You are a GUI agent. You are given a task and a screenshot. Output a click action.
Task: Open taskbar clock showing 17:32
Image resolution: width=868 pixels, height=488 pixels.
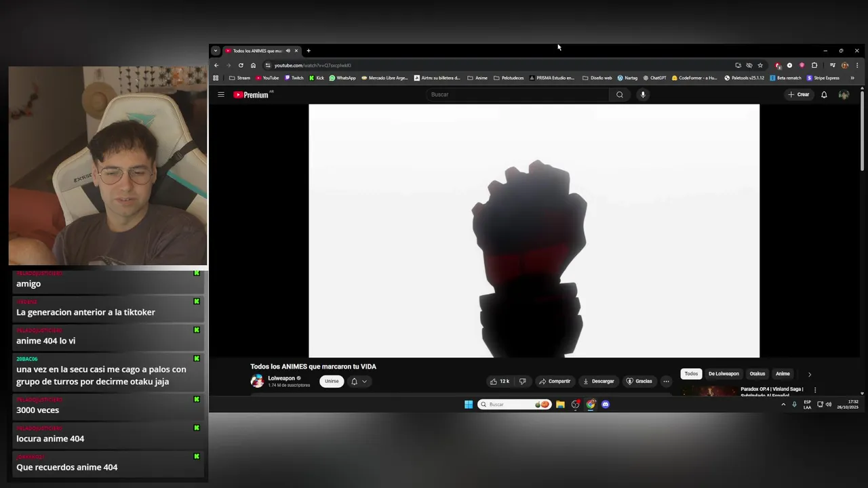tap(848, 405)
